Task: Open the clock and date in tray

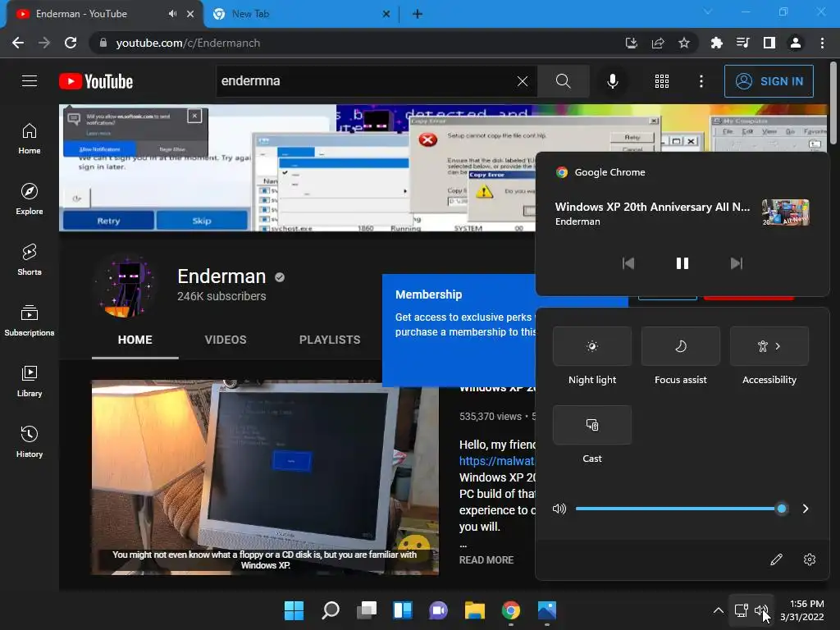Action: pos(802,610)
